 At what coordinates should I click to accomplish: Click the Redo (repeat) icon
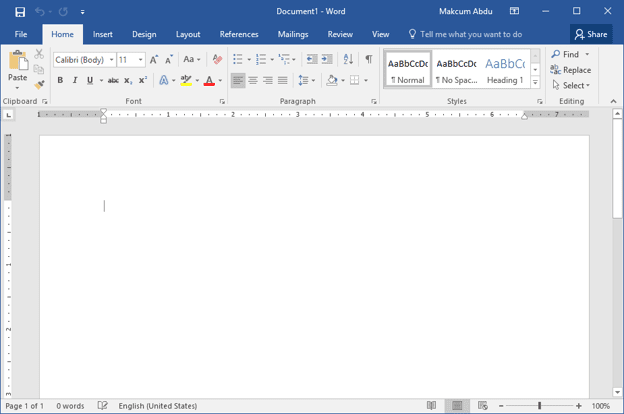63,12
